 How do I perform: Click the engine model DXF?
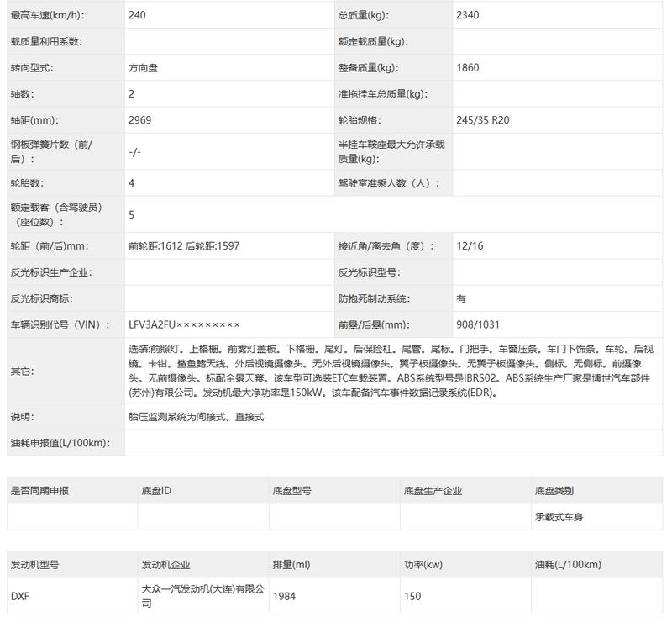click(x=19, y=596)
